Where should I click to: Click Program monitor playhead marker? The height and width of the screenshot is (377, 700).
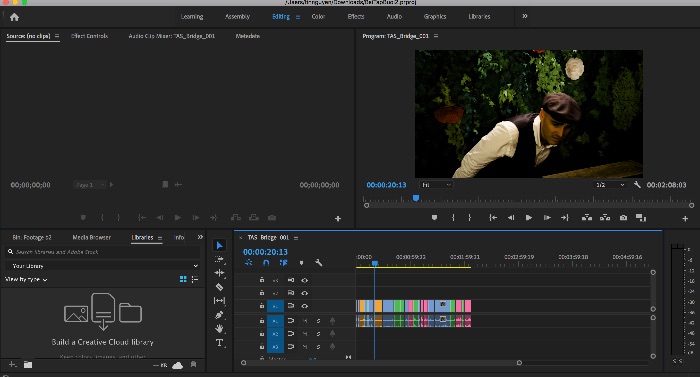click(x=416, y=198)
